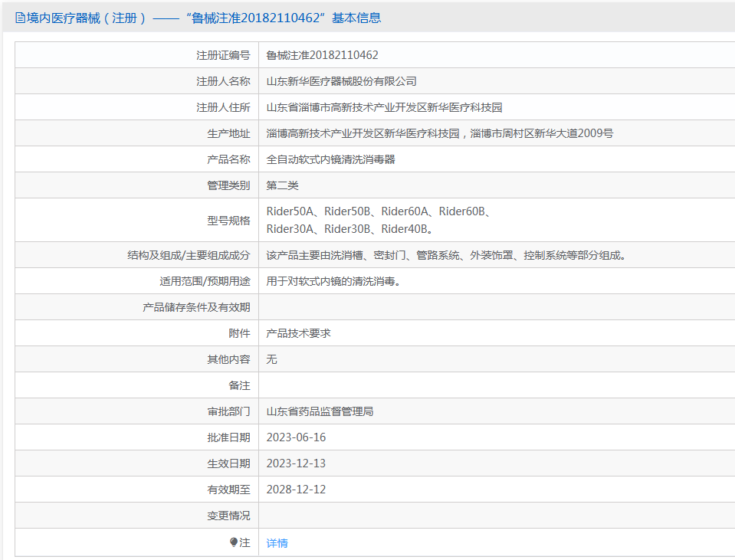Click the 结构及组成/主要组成成分 label
The width and height of the screenshot is (735, 560).
(189, 255)
